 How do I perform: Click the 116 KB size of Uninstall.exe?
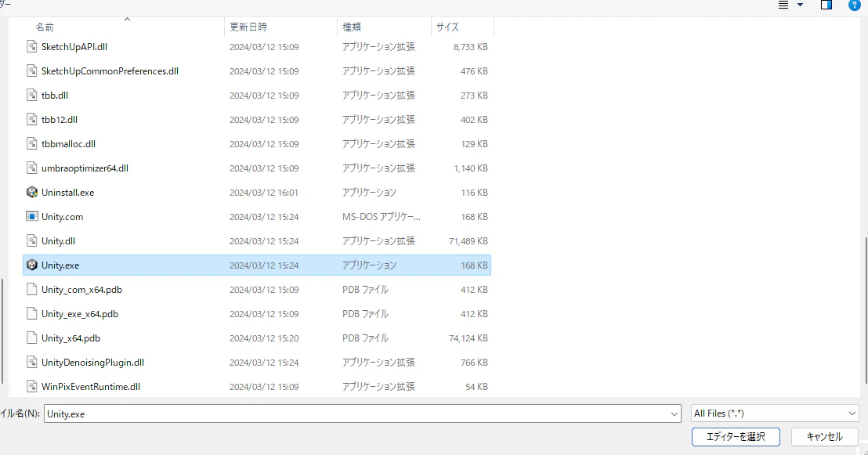coord(474,193)
